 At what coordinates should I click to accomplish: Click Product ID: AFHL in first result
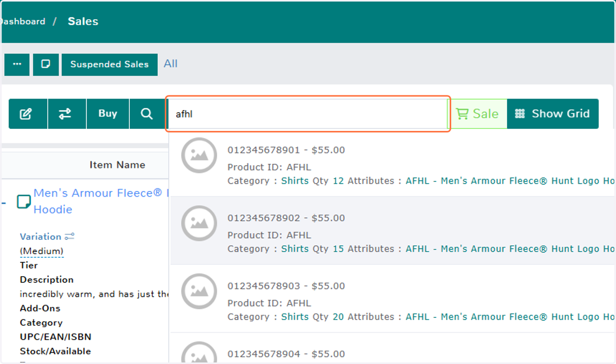[269, 167]
